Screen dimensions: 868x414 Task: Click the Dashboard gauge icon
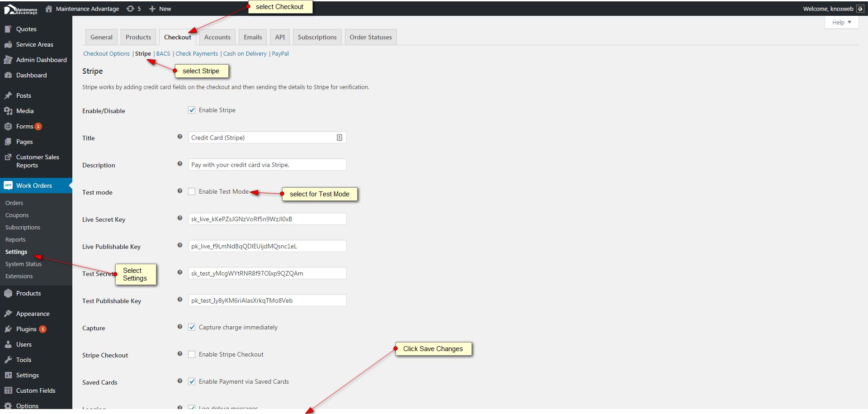pyautogui.click(x=8, y=75)
